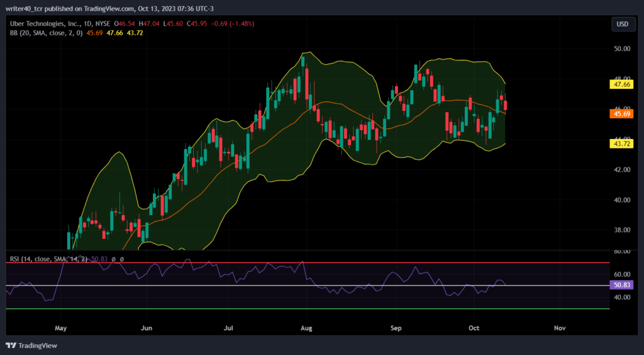Click the Nov label on time axis

[559, 329]
